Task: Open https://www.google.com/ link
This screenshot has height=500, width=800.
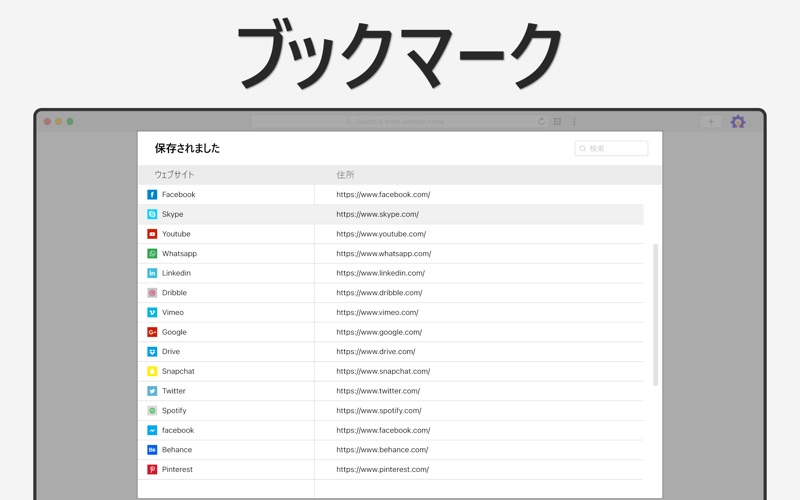Action: (379, 332)
